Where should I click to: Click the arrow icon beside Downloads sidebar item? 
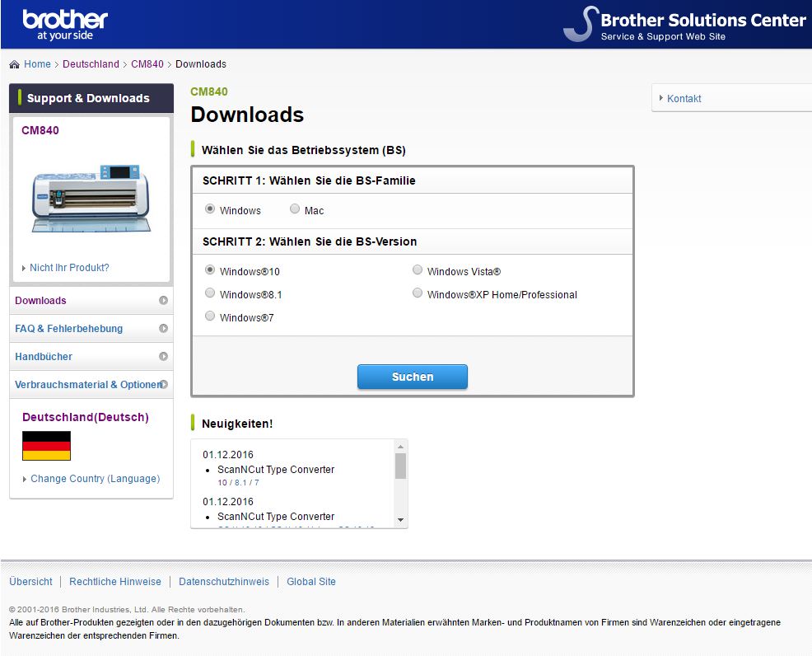click(x=163, y=301)
